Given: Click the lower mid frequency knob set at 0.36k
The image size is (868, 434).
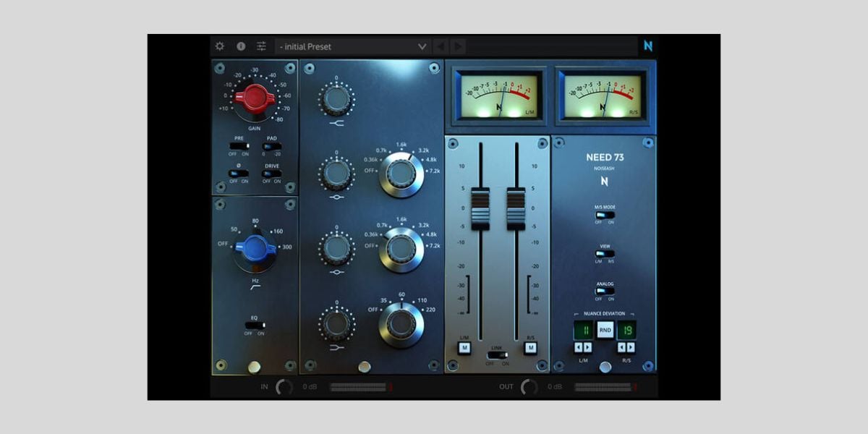Looking at the screenshot, I should tap(401, 250).
